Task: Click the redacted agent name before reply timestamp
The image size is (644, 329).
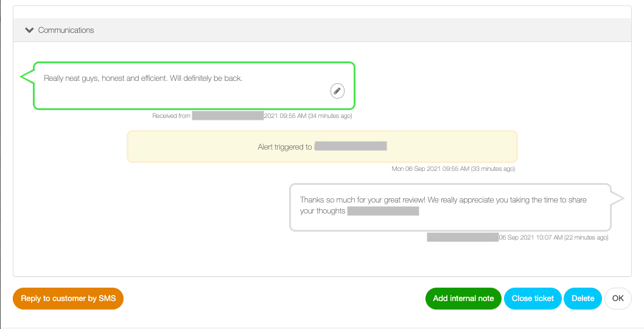Action: 463,237
